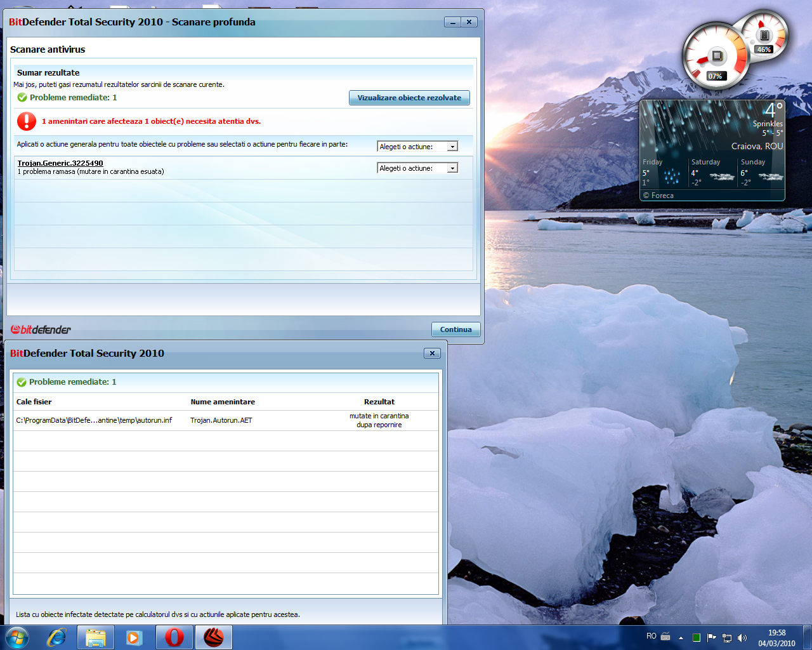The width and height of the screenshot is (812, 650).
Task: Open the action dropdown for Trojan.Generic.3225490
Action: click(417, 168)
